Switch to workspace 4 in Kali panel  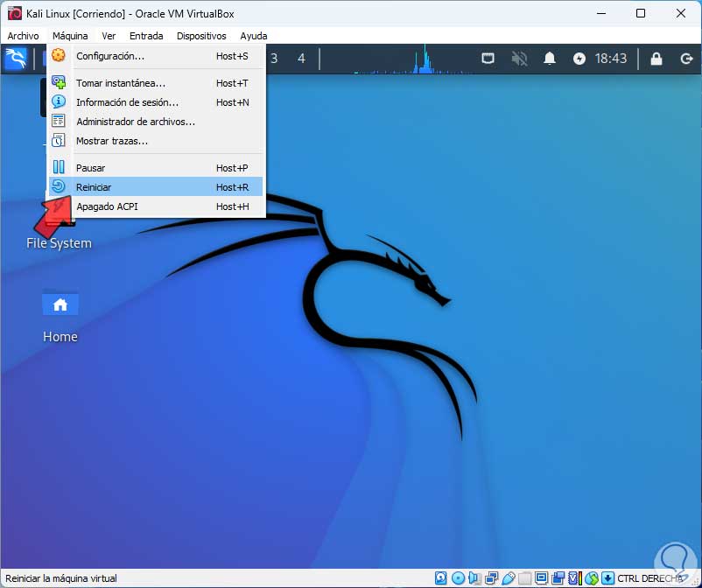point(301,59)
